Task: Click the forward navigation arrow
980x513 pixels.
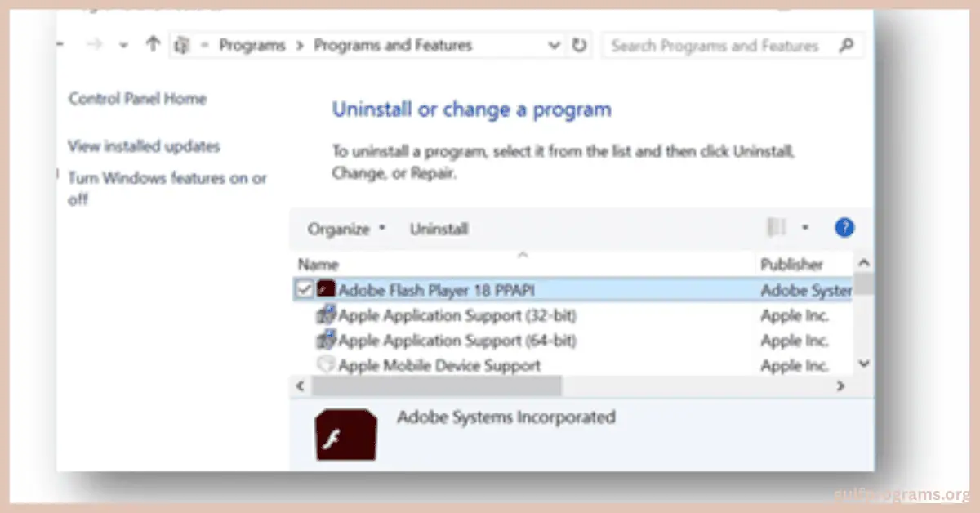Action: [x=94, y=46]
